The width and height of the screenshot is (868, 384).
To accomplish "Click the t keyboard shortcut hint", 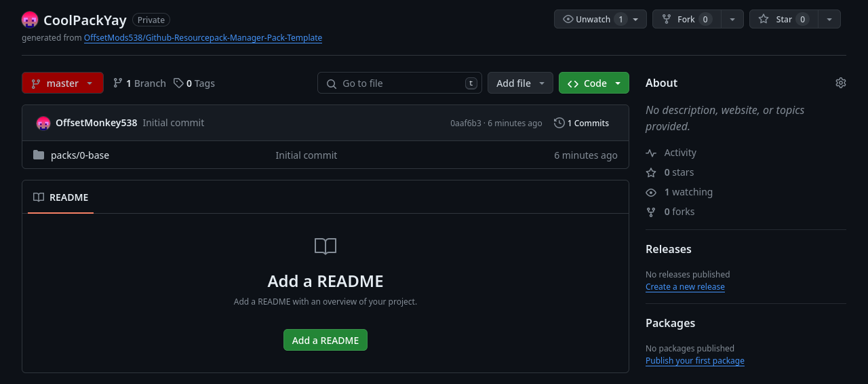I will tap(471, 83).
